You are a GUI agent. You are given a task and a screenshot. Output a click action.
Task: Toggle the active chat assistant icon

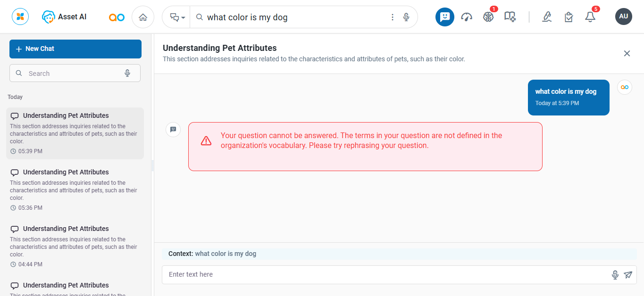coord(444,17)
